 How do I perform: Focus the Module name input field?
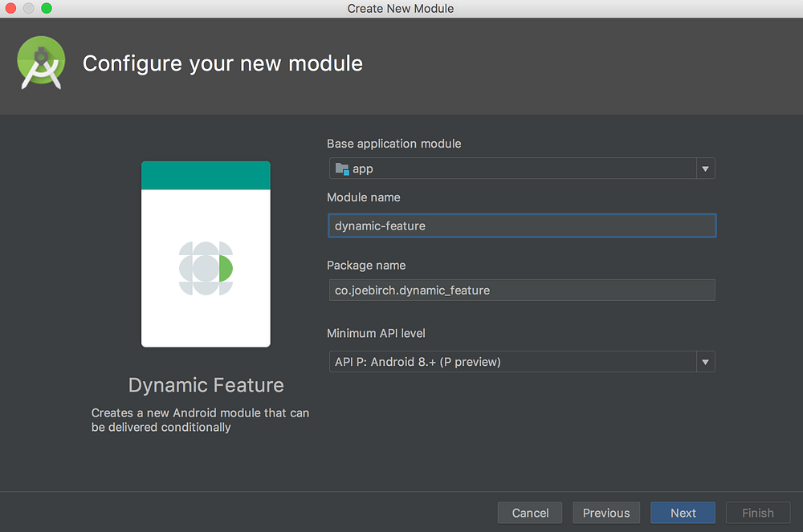(522, 225)
